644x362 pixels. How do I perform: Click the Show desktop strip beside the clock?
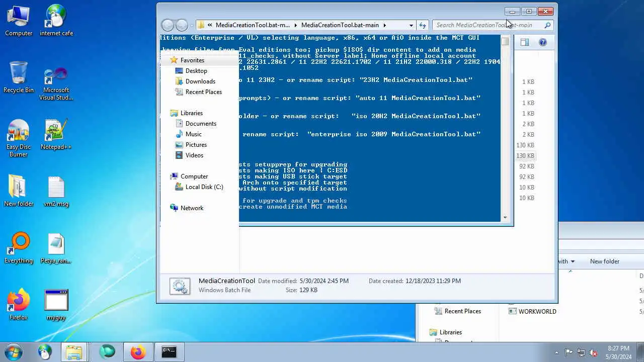(x=640, y=352)
